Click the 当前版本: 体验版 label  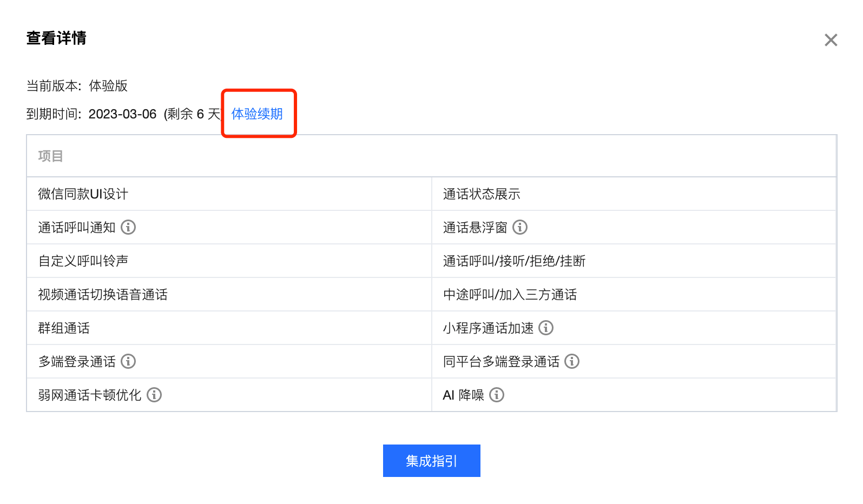[x=77, y=86]
